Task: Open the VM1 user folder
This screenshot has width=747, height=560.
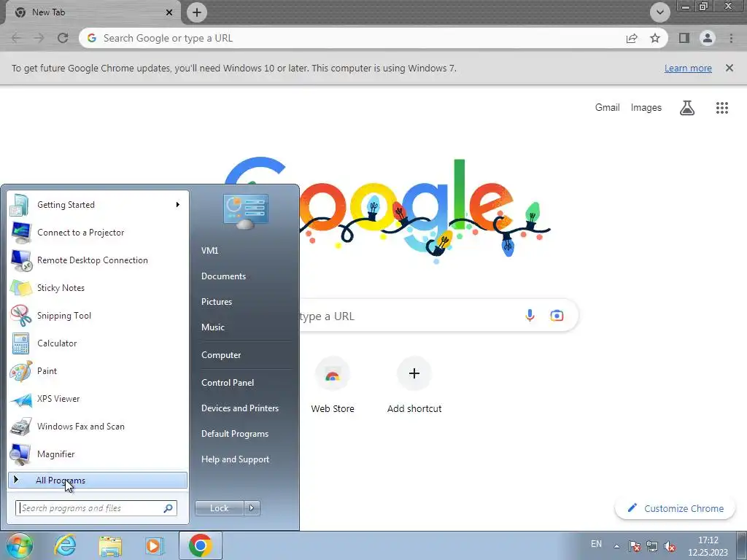Action: click(245, 251)
